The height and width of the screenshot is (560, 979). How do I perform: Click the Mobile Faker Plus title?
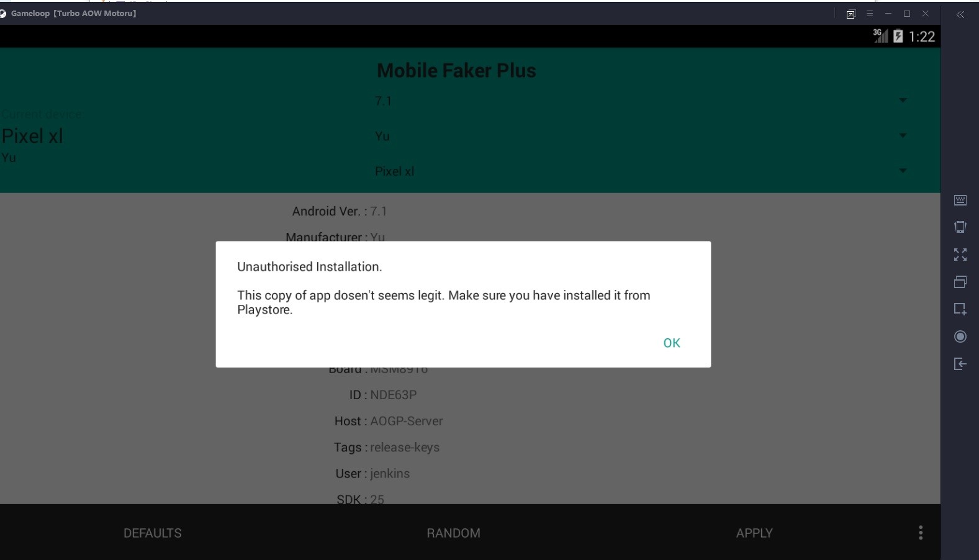pos(456,71)
